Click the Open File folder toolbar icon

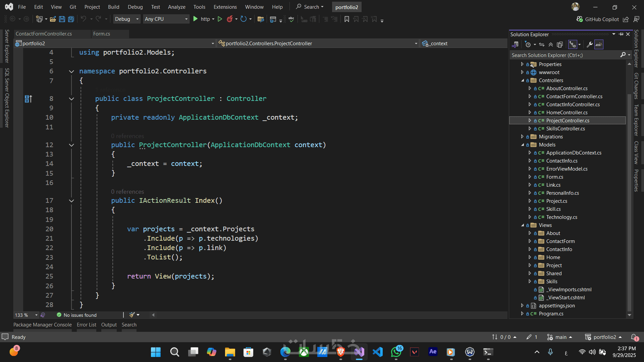click(x=53, y=19)
